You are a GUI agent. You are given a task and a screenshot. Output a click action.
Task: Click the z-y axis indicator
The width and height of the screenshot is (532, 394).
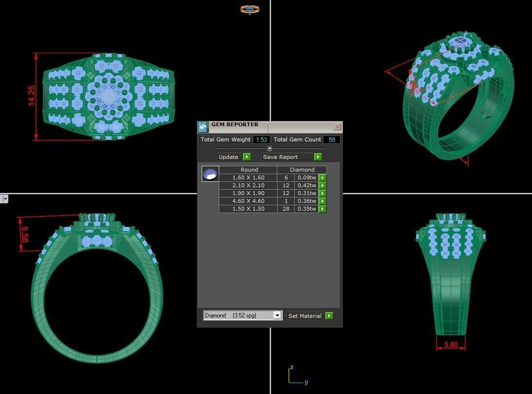(x=298, y=375)
